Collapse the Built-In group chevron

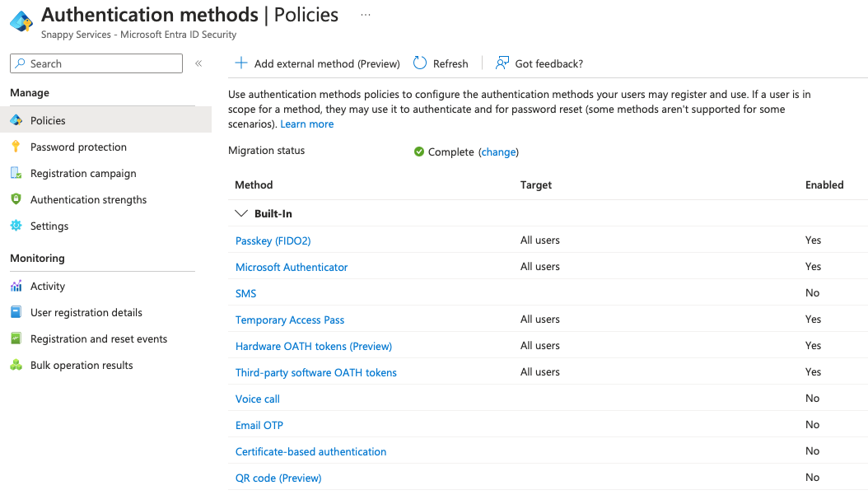point(240,213)
